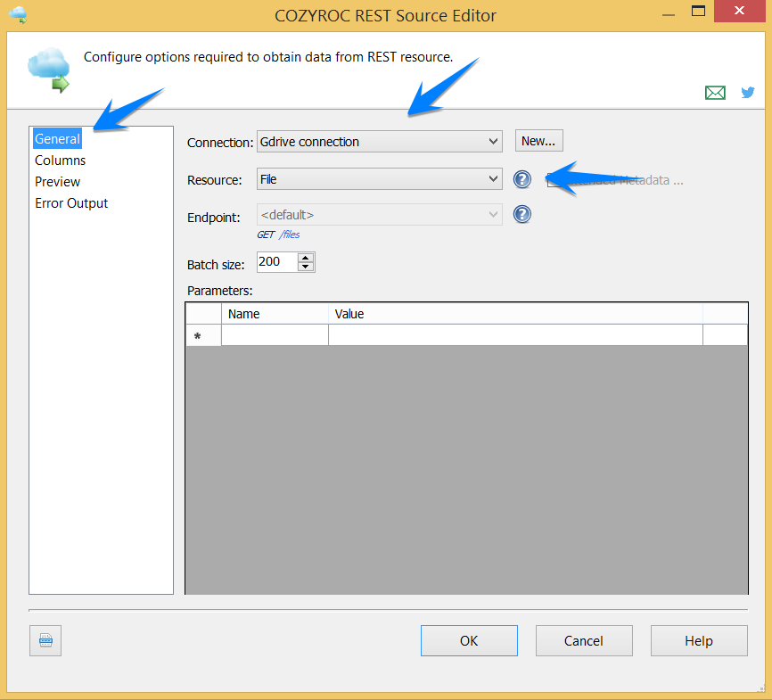Click the Resource help question-mark icon
This screenshot has height=700, width=772.
pyautogui.click(x=522, y=179)
